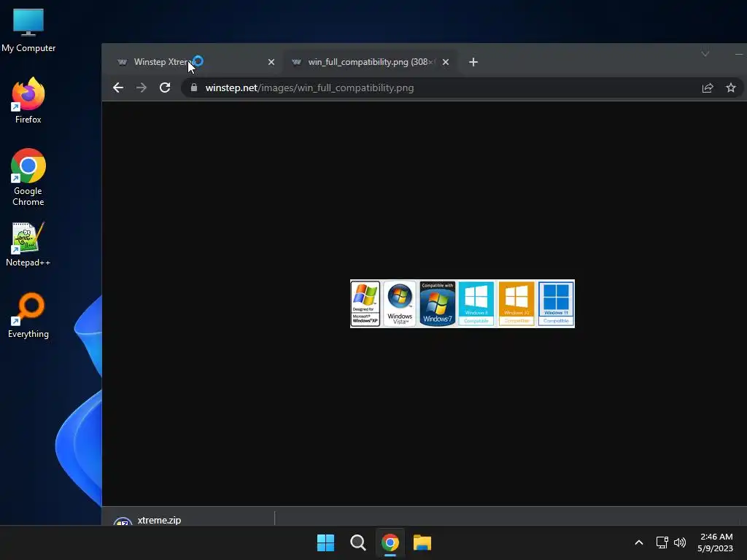Screen dimensions: 747x560
Task: Close the win_full_compatibility.png tab
Action: pos(446,62)
